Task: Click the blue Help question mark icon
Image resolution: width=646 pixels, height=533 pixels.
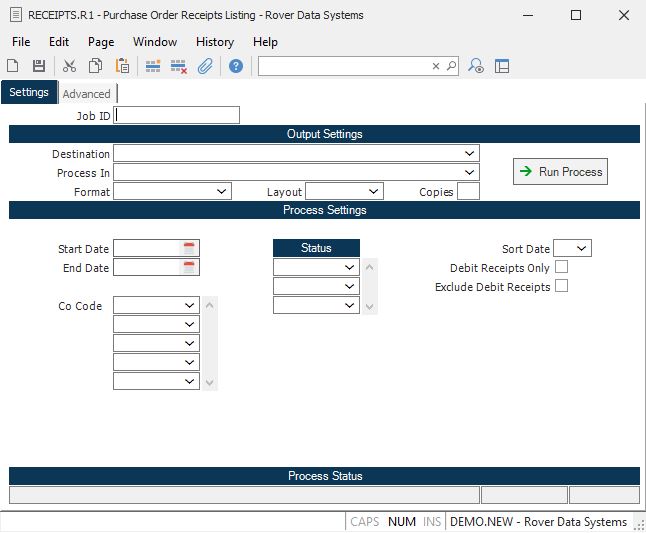Action: tap(236, 66)
